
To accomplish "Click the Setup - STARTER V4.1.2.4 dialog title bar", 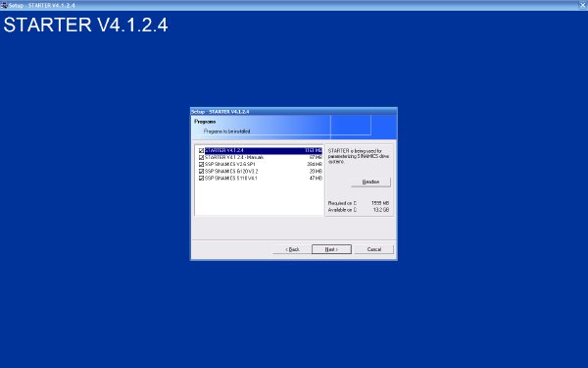I will tap(294, 112).
